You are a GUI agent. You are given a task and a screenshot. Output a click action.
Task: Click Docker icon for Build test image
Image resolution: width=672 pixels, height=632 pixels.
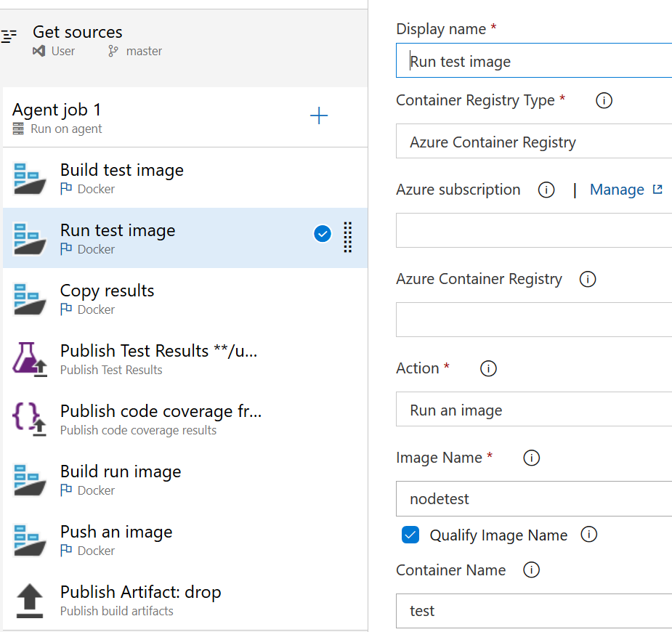[x=30, y=179]
